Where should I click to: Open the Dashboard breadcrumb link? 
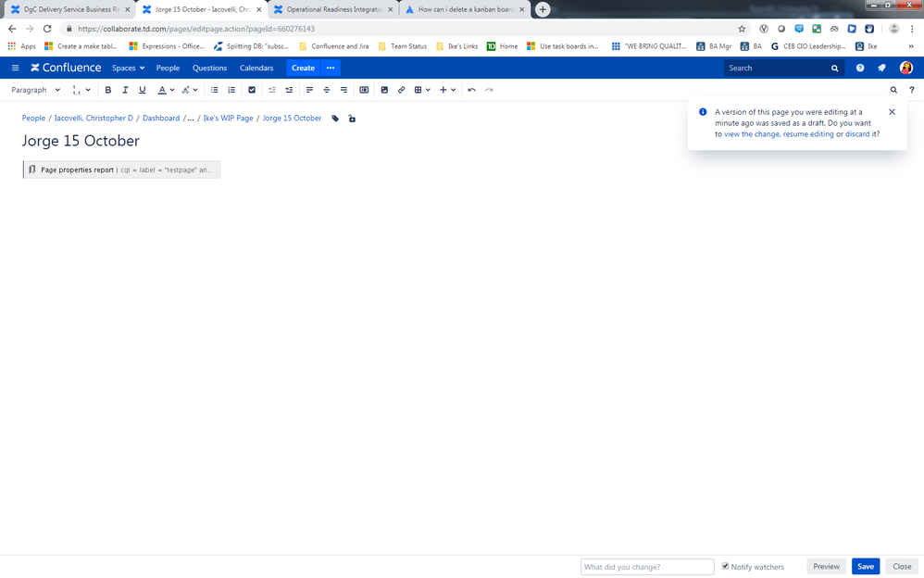click(x=161, y=118)
